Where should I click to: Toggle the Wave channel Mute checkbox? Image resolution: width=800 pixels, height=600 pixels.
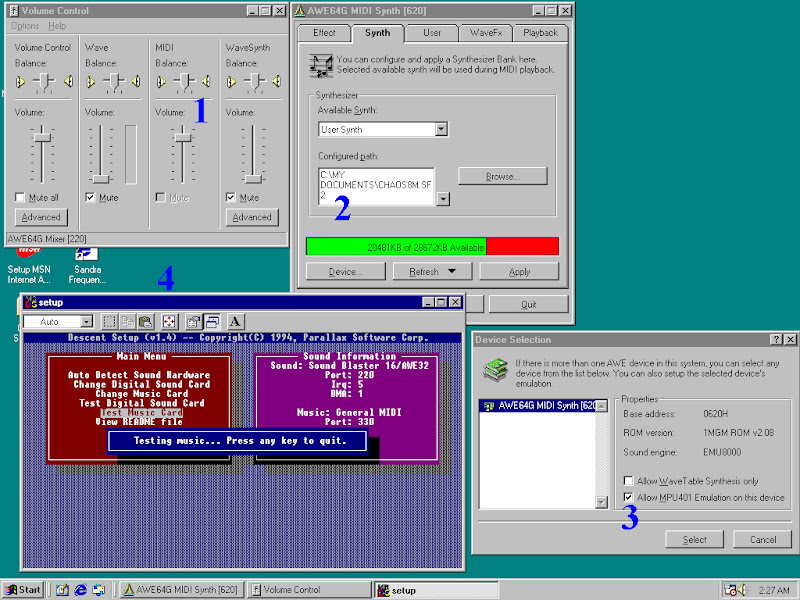92,198
